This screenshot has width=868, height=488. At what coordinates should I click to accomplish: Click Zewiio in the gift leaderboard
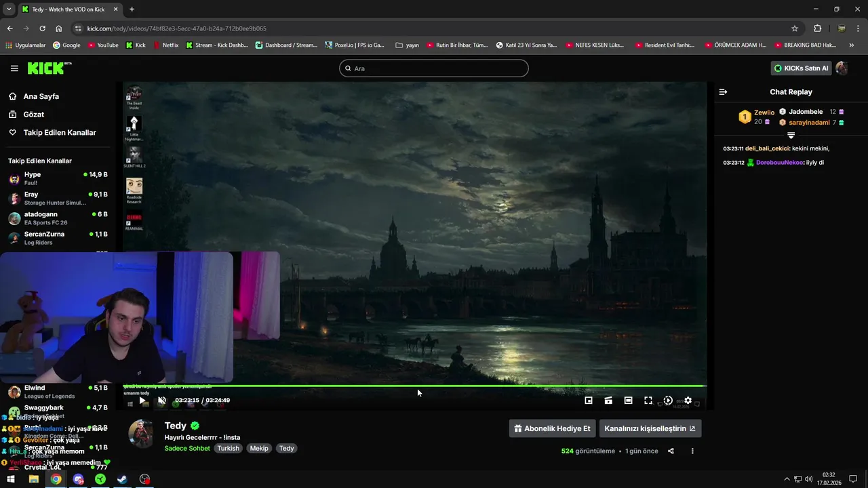764,113
